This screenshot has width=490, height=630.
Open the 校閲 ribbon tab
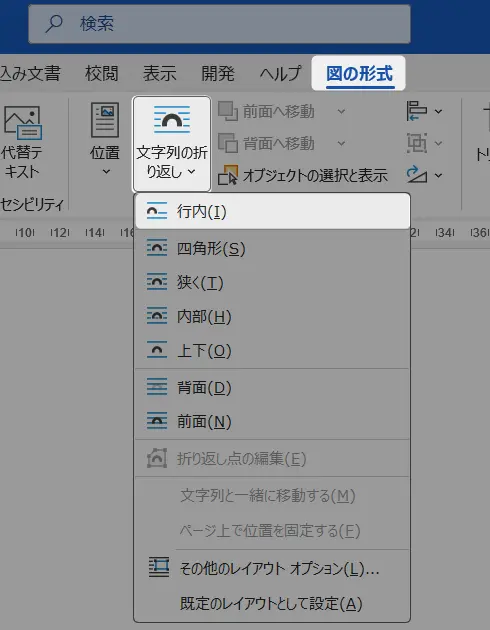point(101,74)
